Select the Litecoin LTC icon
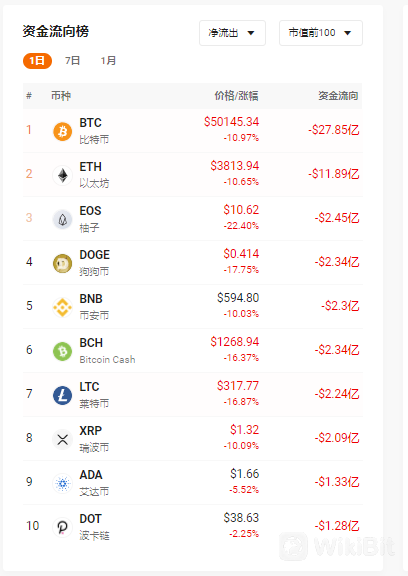 pyautogui.click(x=62, y=395)
